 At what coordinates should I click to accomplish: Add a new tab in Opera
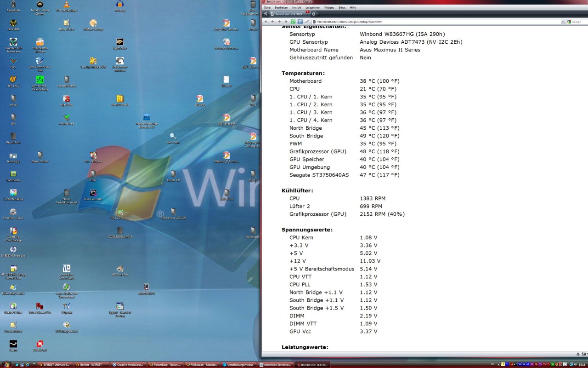pos(314,14)
